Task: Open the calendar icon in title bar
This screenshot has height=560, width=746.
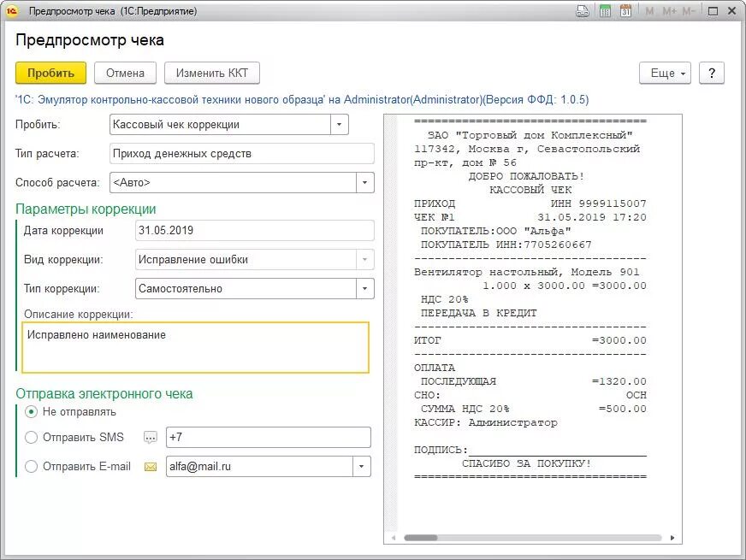Action: 625,10
